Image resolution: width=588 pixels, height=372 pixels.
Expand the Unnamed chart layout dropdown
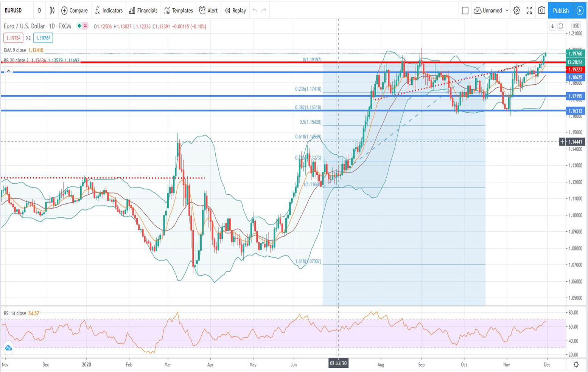pos(491,11)
